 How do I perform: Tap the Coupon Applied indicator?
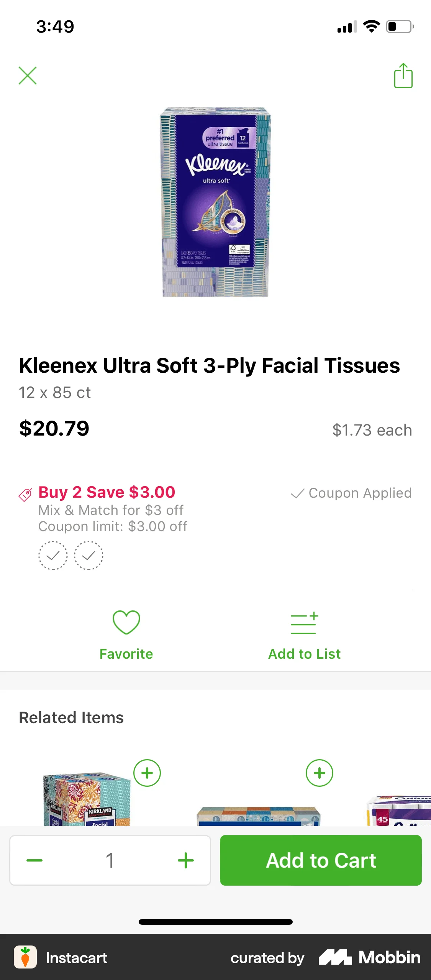[351, 493]
